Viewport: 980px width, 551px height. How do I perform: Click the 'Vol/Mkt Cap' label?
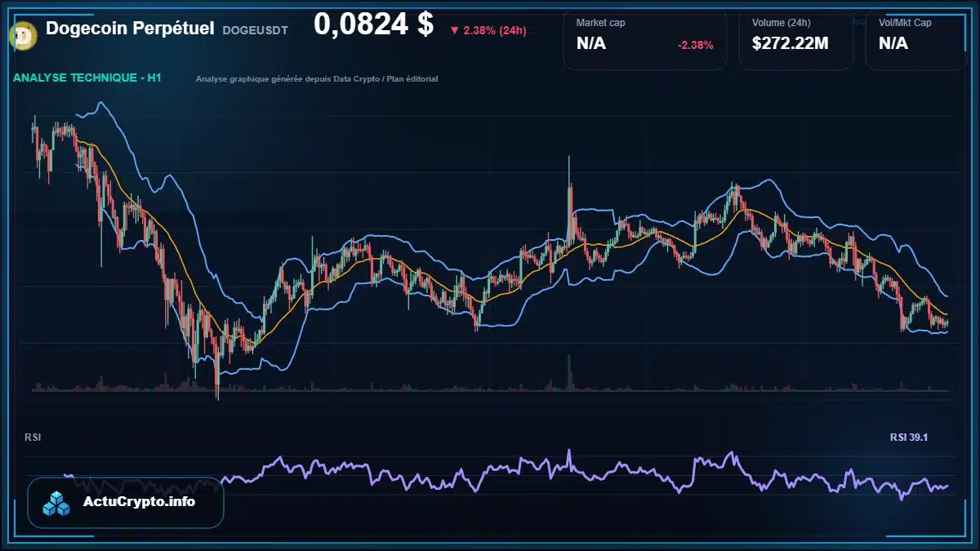[x=905, y=23]
